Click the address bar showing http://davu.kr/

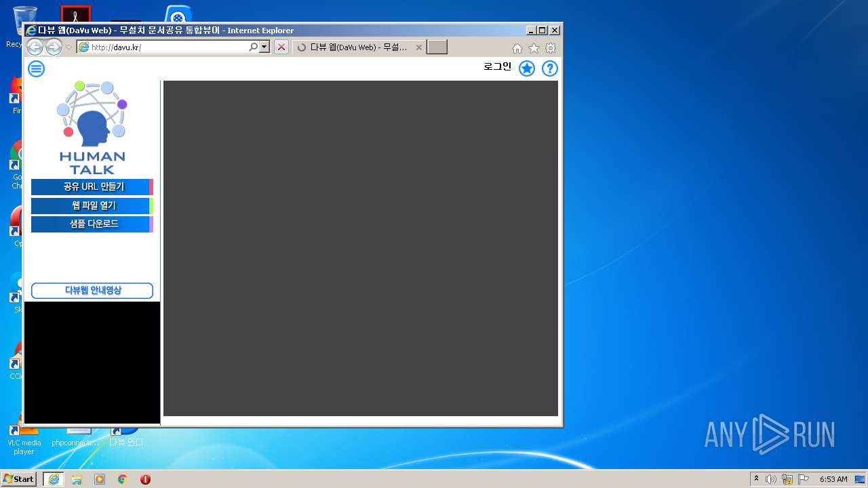click(163, 47)
